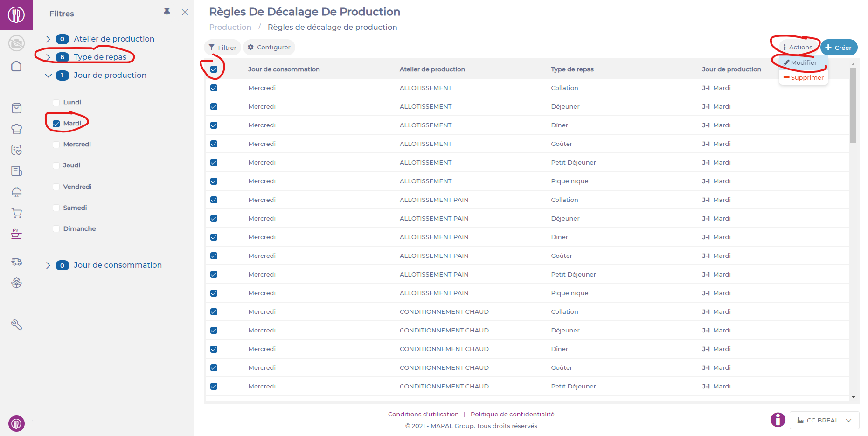Open the steaming bowl production icon
Viewport: 868px width, 436px height.
pos(16,234)
